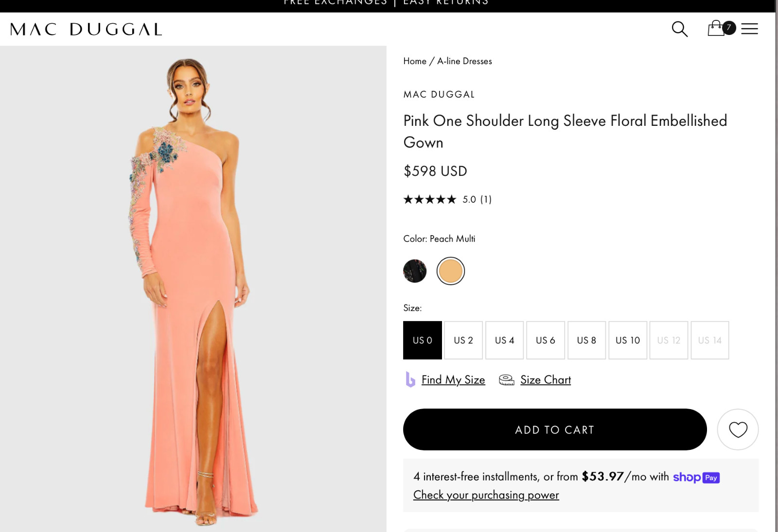This screenshot has height=532, width=778.
Task: Select size US 8
Action: click(586, 340)
